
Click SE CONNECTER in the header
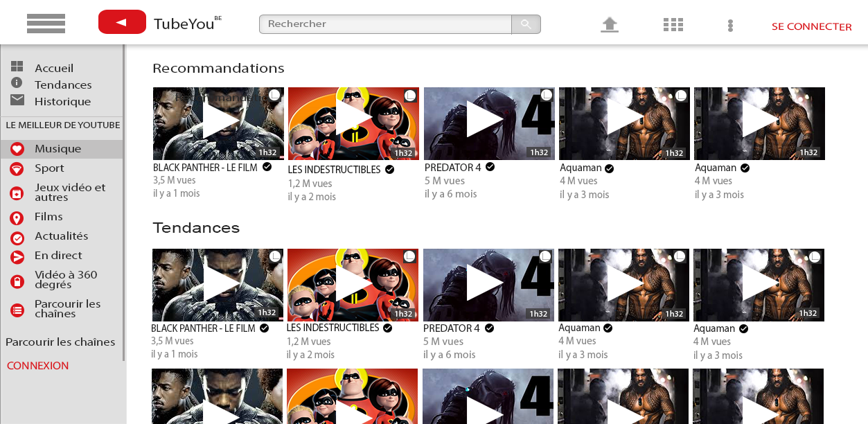(812, 26)
